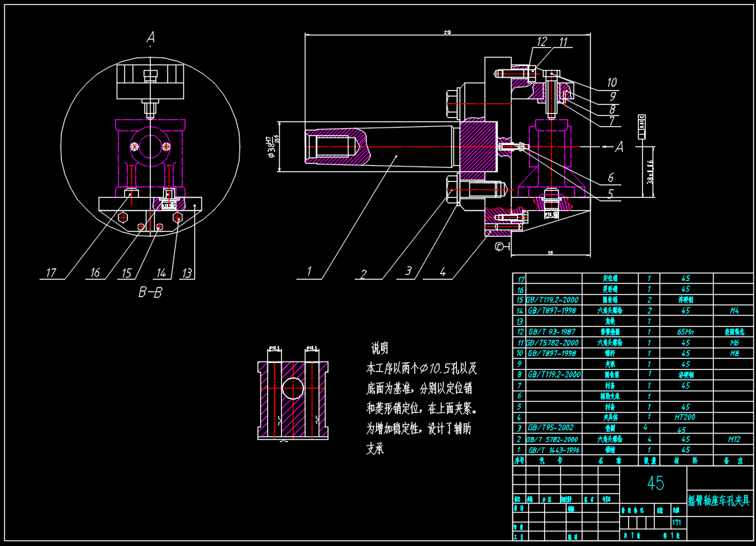Click the B-B section view label
This screenshot has width=756, height=546.
(150, 293)
